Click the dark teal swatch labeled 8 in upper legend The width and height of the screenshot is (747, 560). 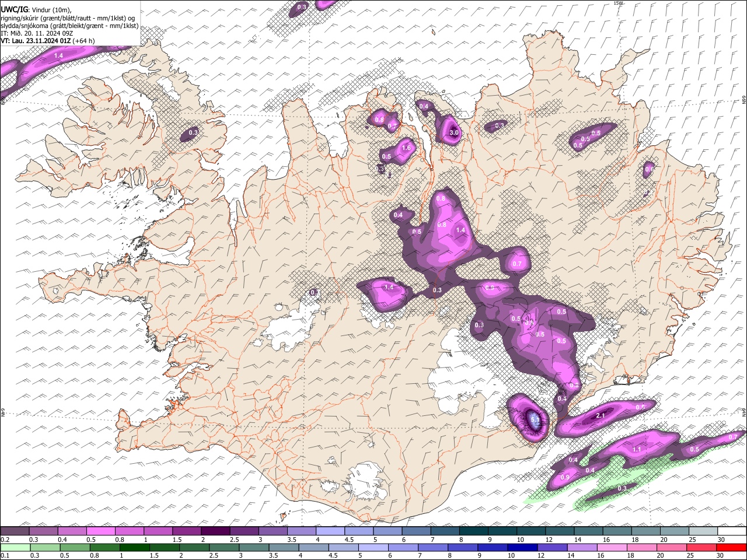[473, 531]
